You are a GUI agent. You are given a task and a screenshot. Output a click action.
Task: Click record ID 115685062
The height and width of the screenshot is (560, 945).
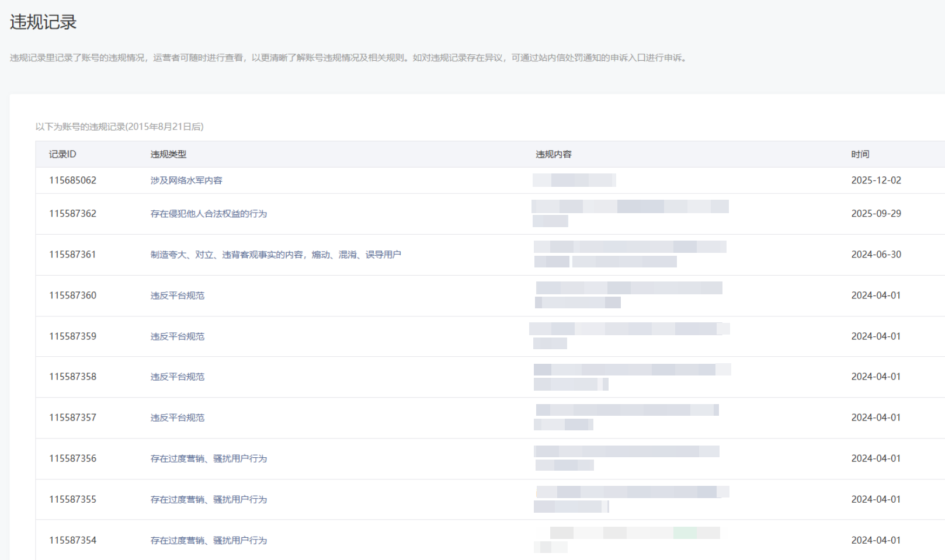pos(72,180)
